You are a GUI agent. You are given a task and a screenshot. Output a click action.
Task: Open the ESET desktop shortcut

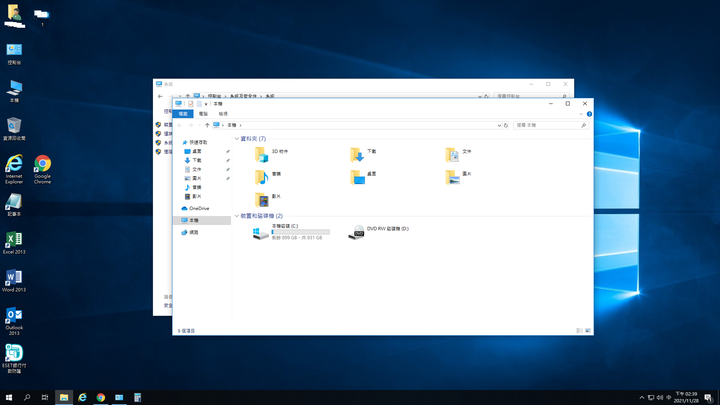14,360
